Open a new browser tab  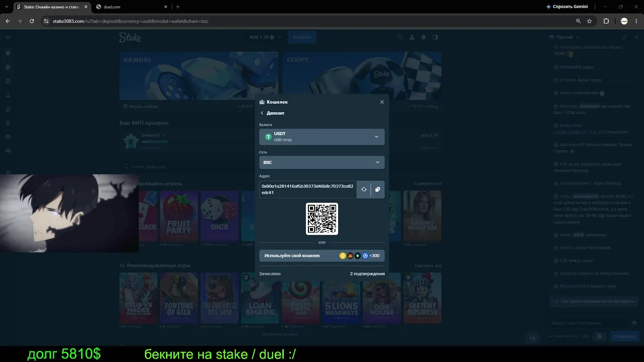178,7
